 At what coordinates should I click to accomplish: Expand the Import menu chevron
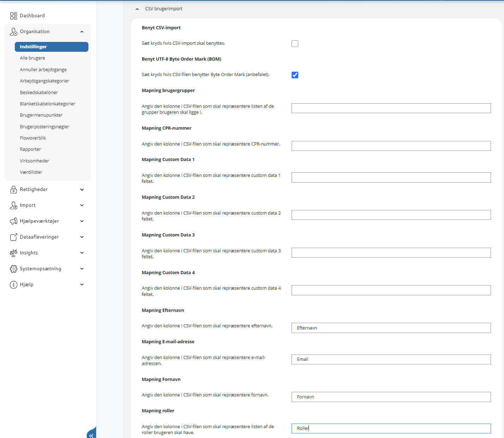pos(82,205)
